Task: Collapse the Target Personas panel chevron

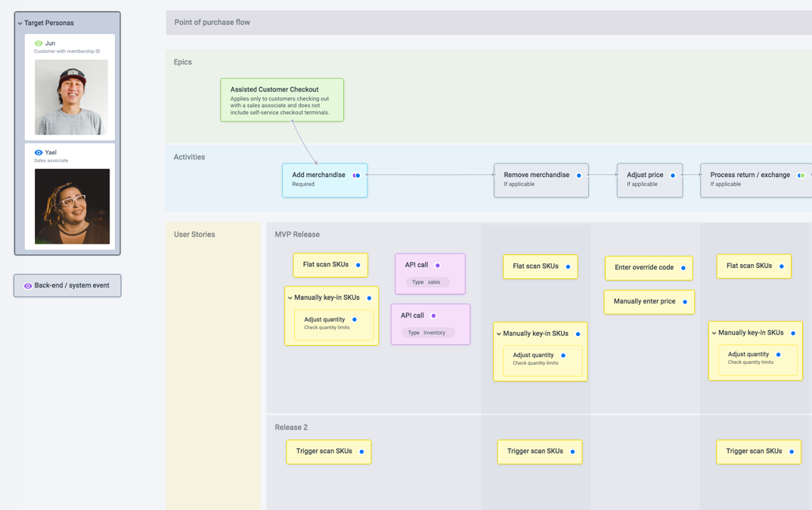Action: click(x=20, y=23)
